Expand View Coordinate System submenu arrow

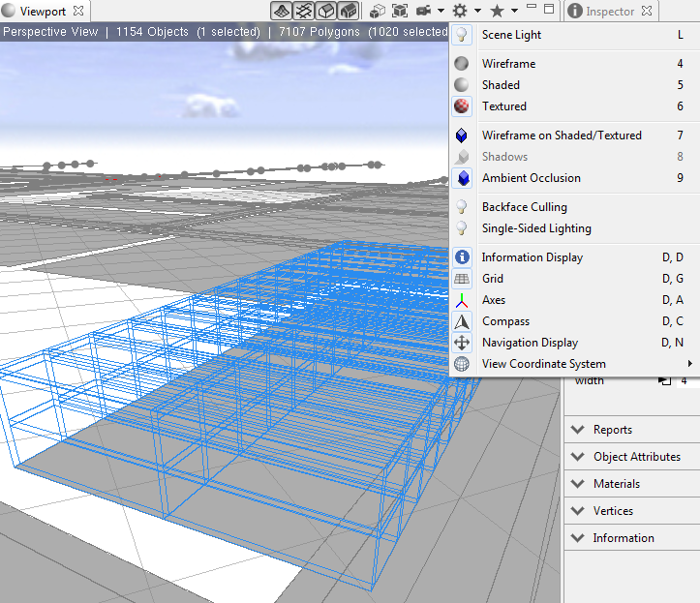pos(690,364)
